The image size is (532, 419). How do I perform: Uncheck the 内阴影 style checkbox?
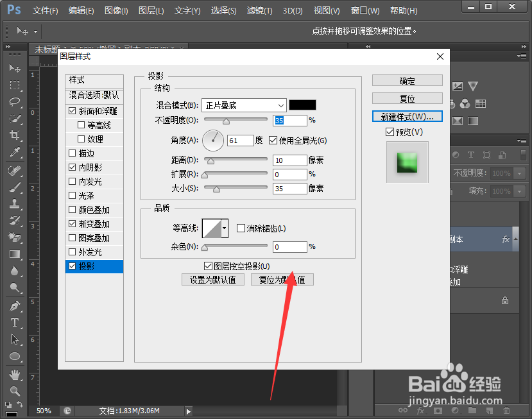click(73, 167)
